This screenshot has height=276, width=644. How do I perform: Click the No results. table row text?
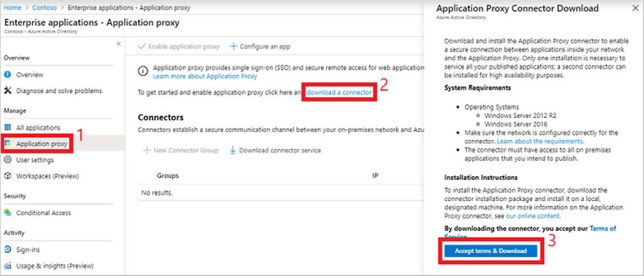pyautogui.click(x=156, y=192)
